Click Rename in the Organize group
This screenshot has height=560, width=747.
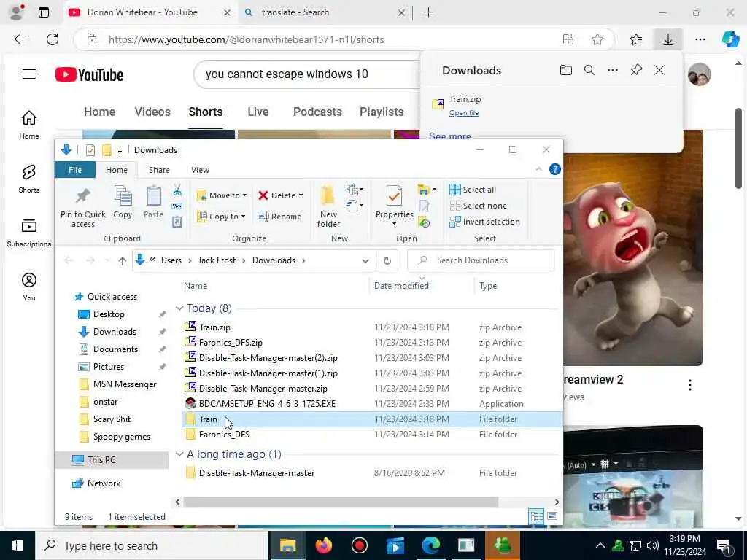[279, 217]
